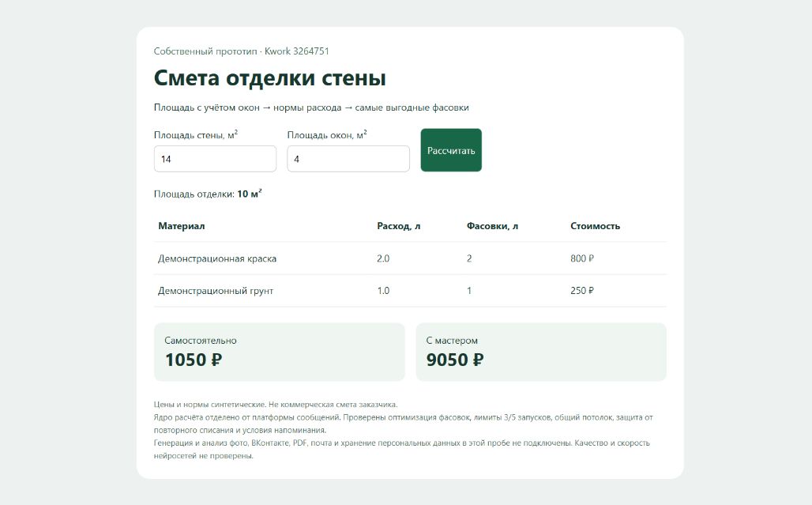Click the 1050 ₽ total
This screenshot has width=812, height=505.
coord(194,360)
